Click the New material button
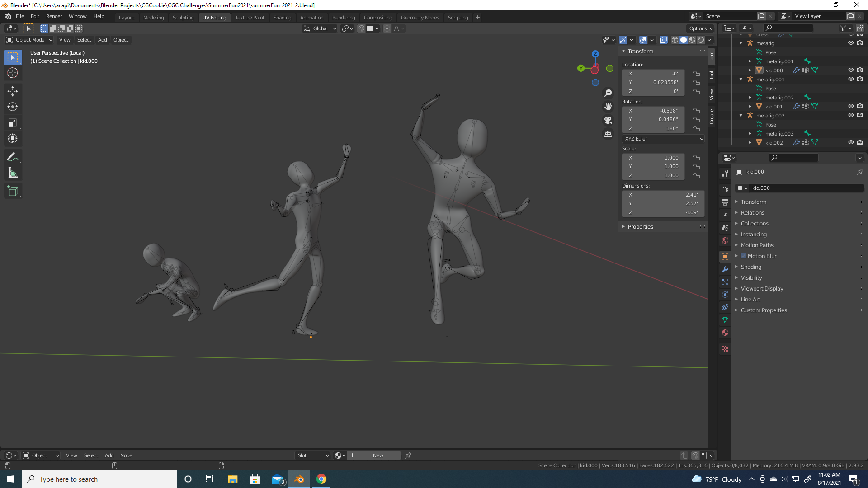Viewport: 868px width, 488px height. tap(378, 455)
